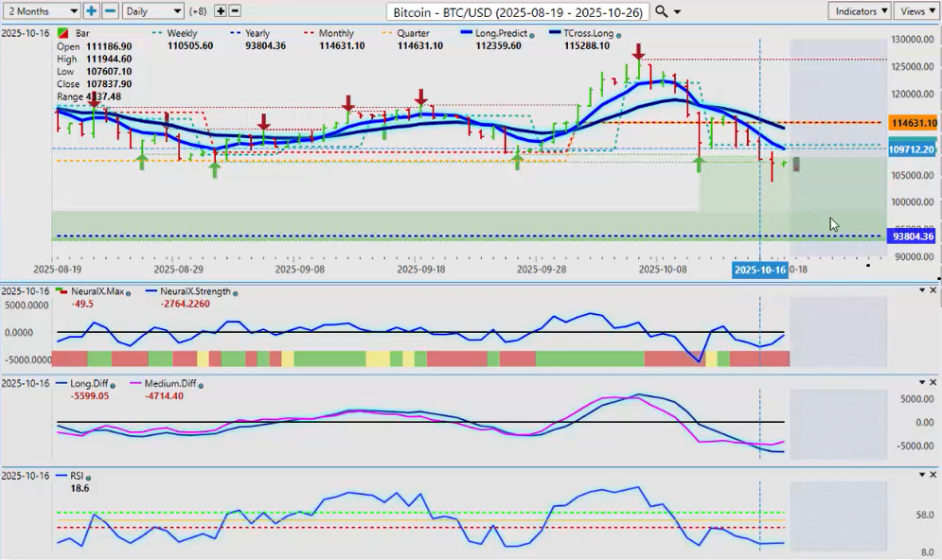Click the blue plus zoom-in time range button
Image resolution: width=942 pixels, height=560 pixels.
[92, 10]
